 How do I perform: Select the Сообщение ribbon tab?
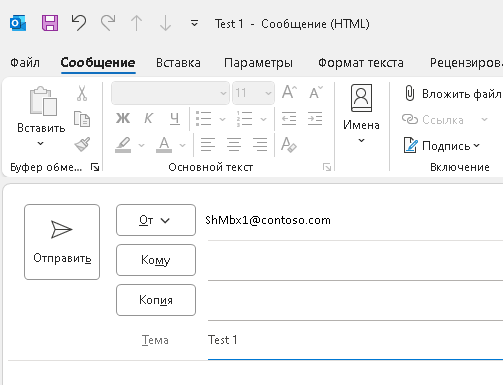[98, 63]
